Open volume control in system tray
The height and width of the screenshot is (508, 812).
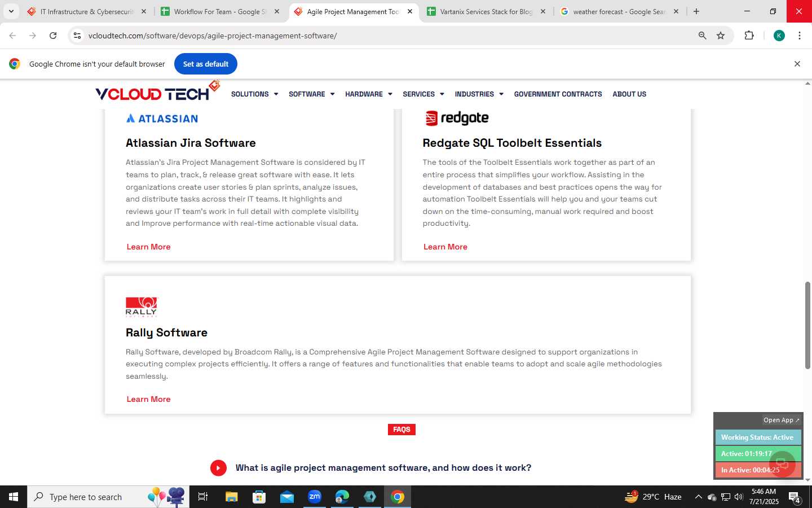739,497
